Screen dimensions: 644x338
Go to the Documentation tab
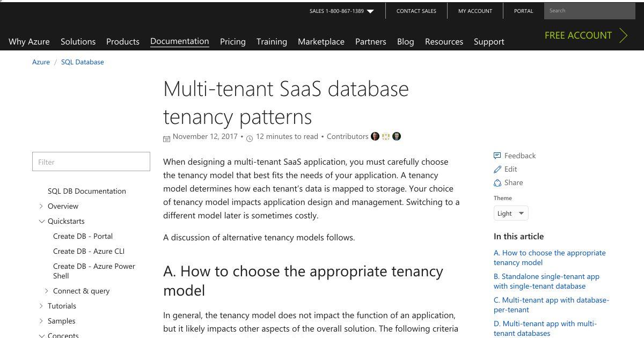tap(179, 41)
